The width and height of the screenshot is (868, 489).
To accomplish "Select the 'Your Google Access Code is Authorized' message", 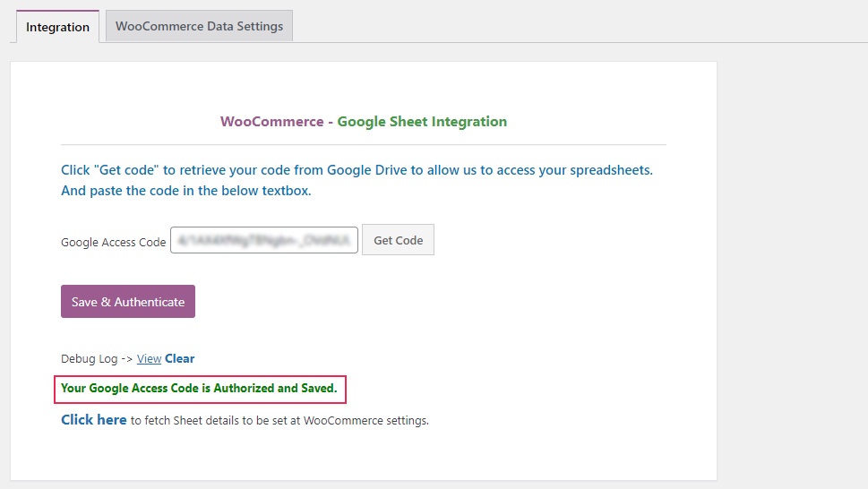I will click(199, 389).
